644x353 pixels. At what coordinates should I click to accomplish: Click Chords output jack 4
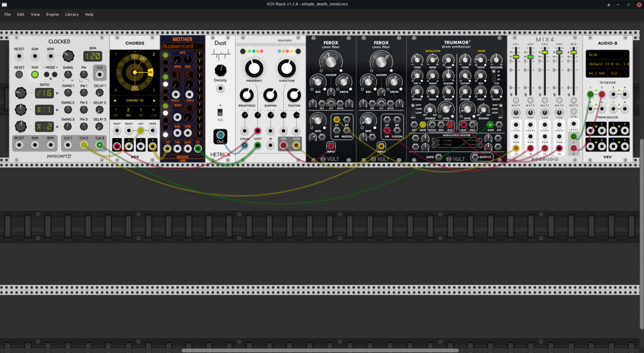click(152, 146)
